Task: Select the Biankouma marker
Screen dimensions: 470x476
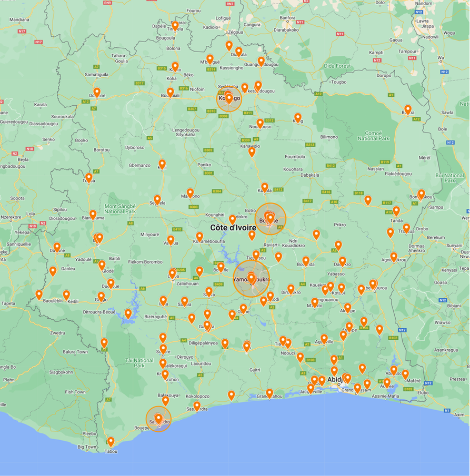Action: pos(93,215)
